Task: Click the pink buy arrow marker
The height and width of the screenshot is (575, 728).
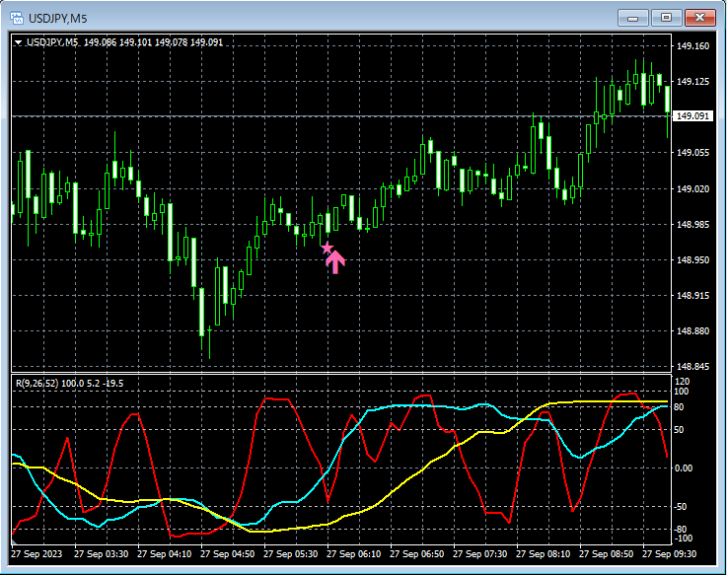Action: [x=335, y=261]
